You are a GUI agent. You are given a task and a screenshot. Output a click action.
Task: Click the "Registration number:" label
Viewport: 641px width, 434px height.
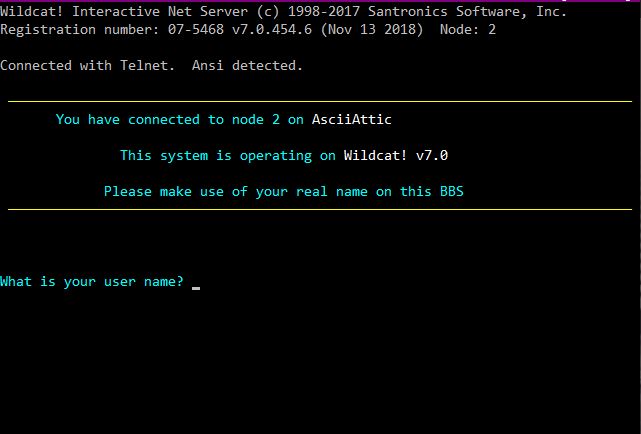pyautogui.click(x=80, y=30)
